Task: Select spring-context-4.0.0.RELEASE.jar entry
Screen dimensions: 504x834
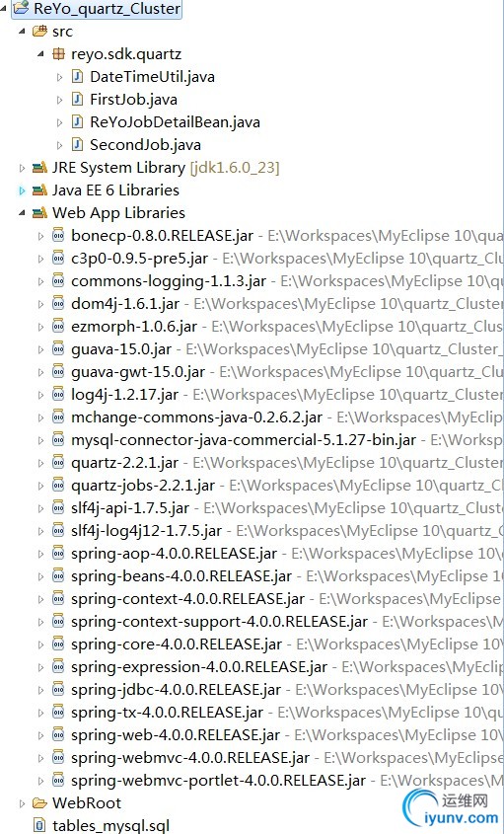Action: pos(187,599)
